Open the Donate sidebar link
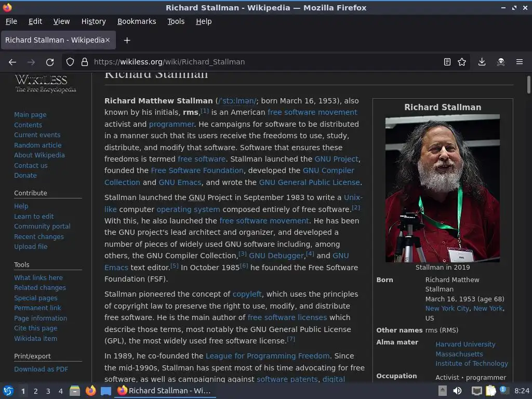Image resolution: width=532 pixels, height=399 pixels. pos(25,176)
